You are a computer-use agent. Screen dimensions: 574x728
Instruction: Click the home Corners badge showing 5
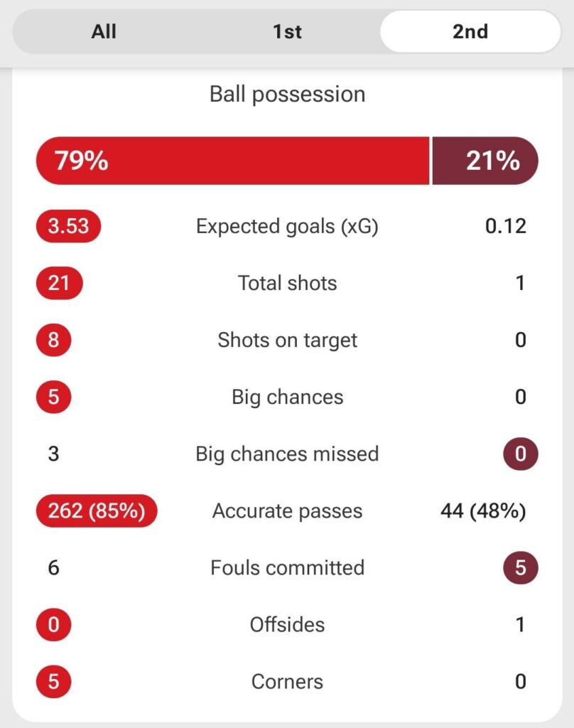(x=53, y=681)
